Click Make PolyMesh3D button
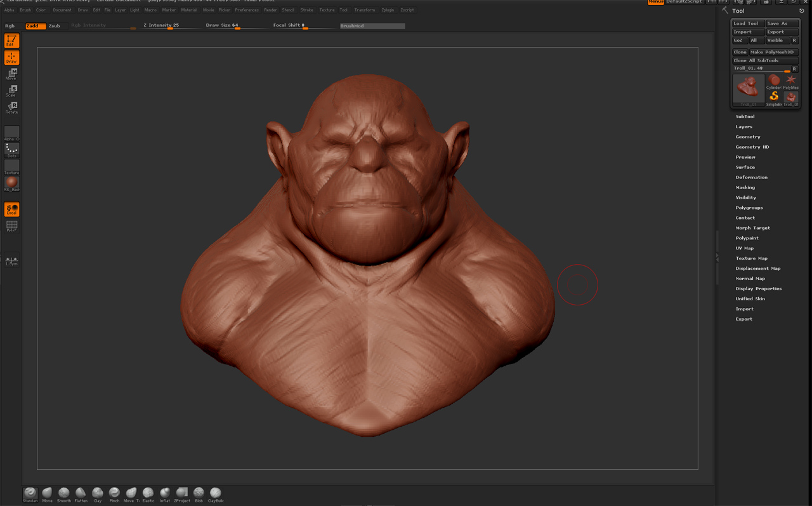Viewport: 812px width, 506px height. (774, 52)
